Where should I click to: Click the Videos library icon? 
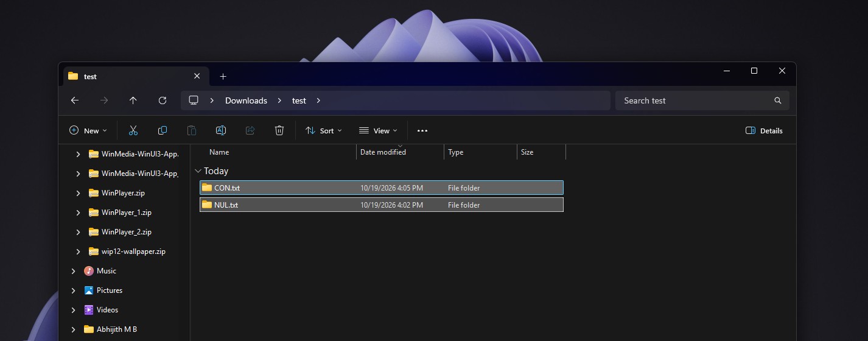89,310
